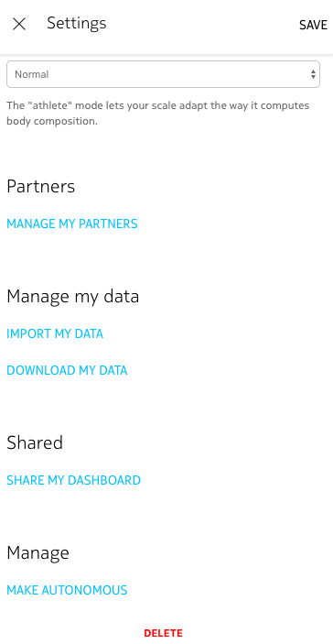Click the Manage section heading
The width and height of the screenshot is (333, 644).
[x=38, y=552]
